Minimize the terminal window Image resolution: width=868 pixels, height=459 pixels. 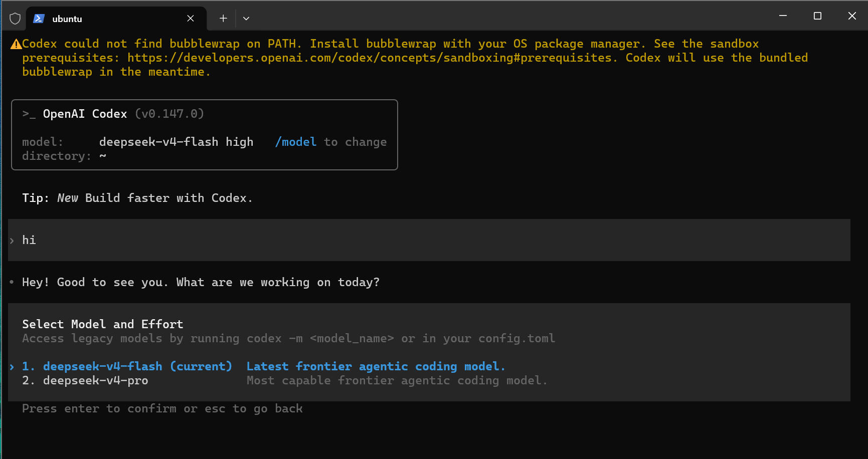point(783,16)
